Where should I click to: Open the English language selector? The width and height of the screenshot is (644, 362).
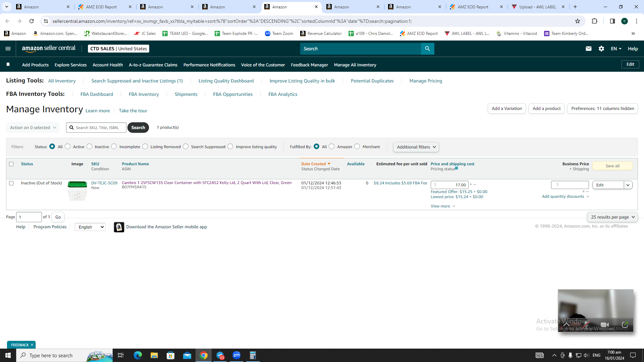coord(90,227)
